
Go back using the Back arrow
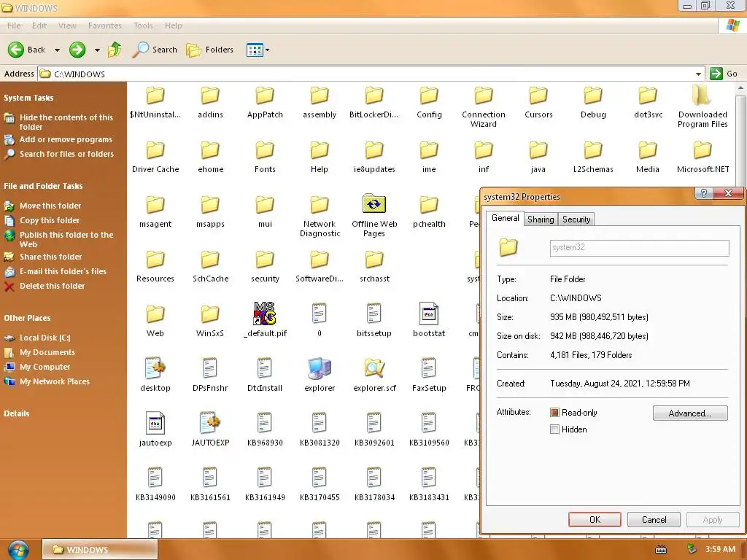[x=16, y=50]
